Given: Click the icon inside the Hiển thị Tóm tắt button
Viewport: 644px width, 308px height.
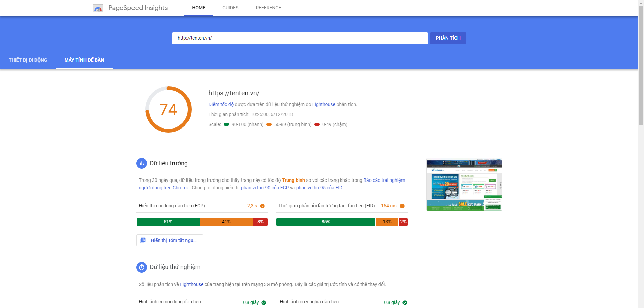Looking at the screenshot, I should 143,240.
